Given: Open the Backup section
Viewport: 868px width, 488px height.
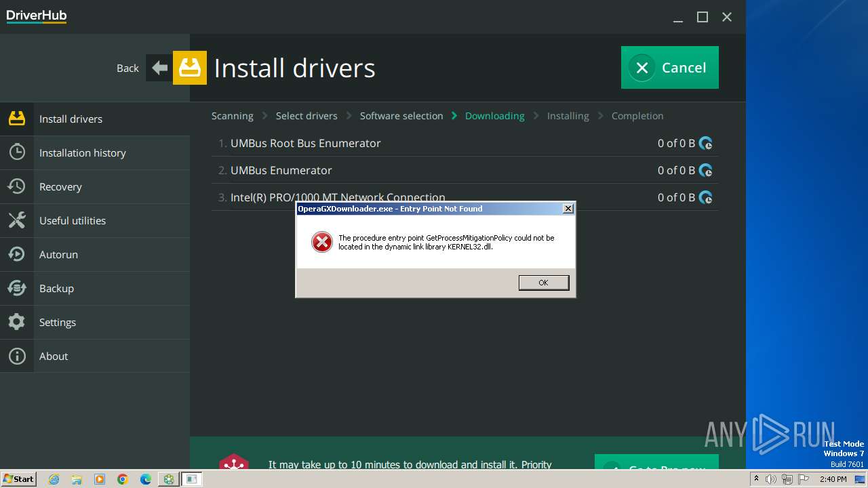Looking at the screenshot, I should pos(95,288).
